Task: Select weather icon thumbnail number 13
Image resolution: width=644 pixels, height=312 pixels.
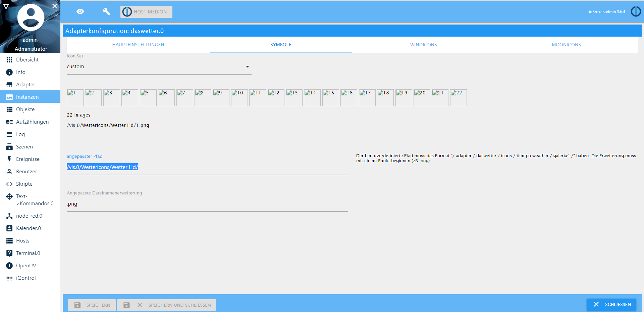Action: tap(294, 97)
